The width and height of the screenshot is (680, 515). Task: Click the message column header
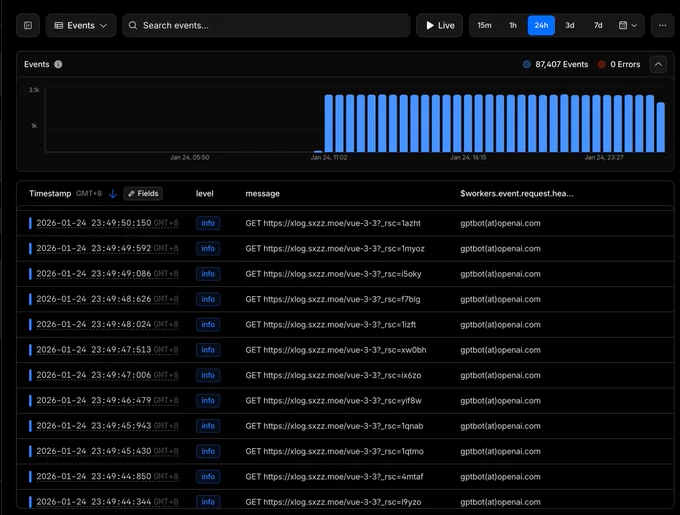(262, 194)
